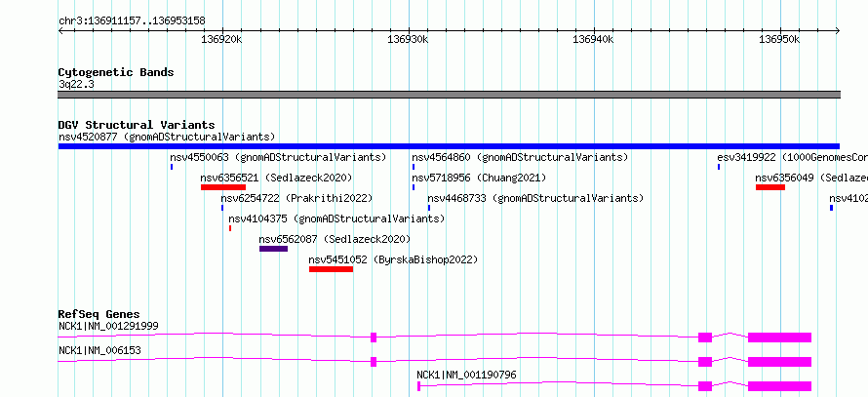The image size is (868, 397).
Task: Click nsv4104375 gnomAD variant label
Action: (x=336, y=218)
